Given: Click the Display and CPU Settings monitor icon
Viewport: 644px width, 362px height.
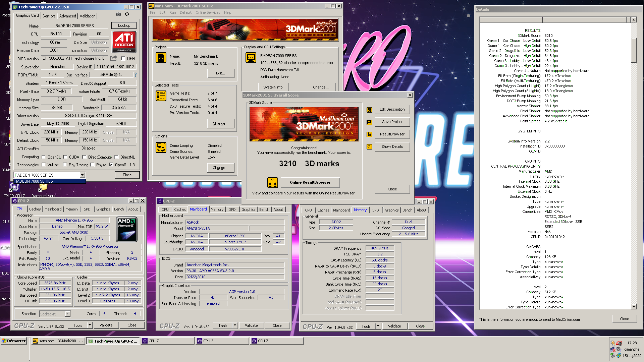Looking at the screenshot, I should (251, 58).
